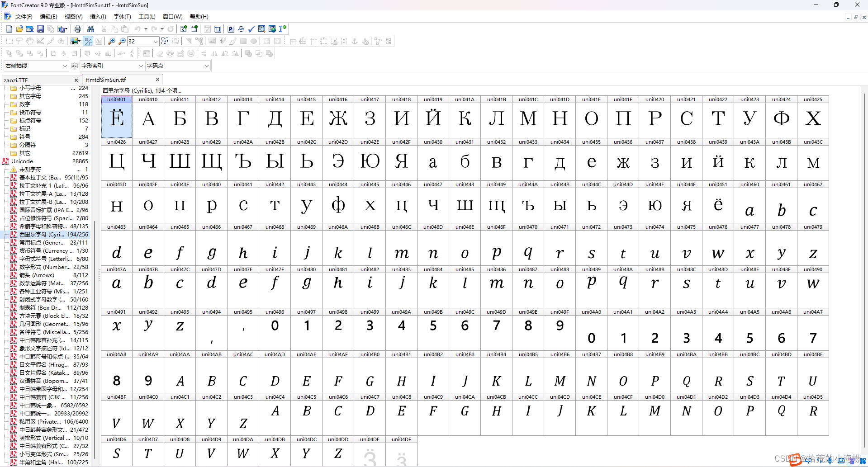Open the 字码点 dropdown

click(x=206, y=66)
